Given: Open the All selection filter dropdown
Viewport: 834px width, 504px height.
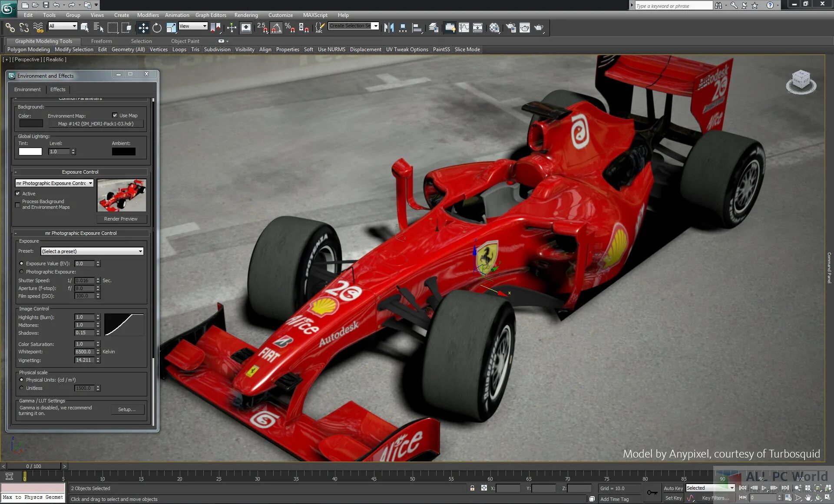Looking at the screenshot, I should tap(74, 26).
